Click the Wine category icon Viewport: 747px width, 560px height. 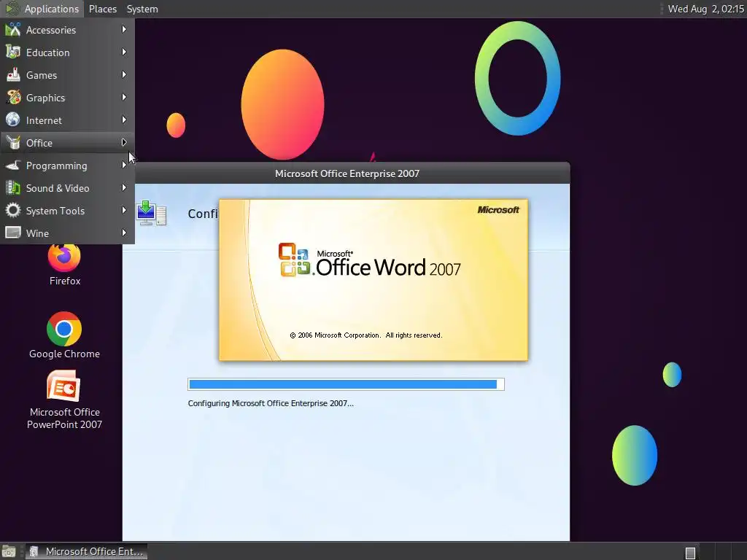pyautogui.click(x=13, y=233)
